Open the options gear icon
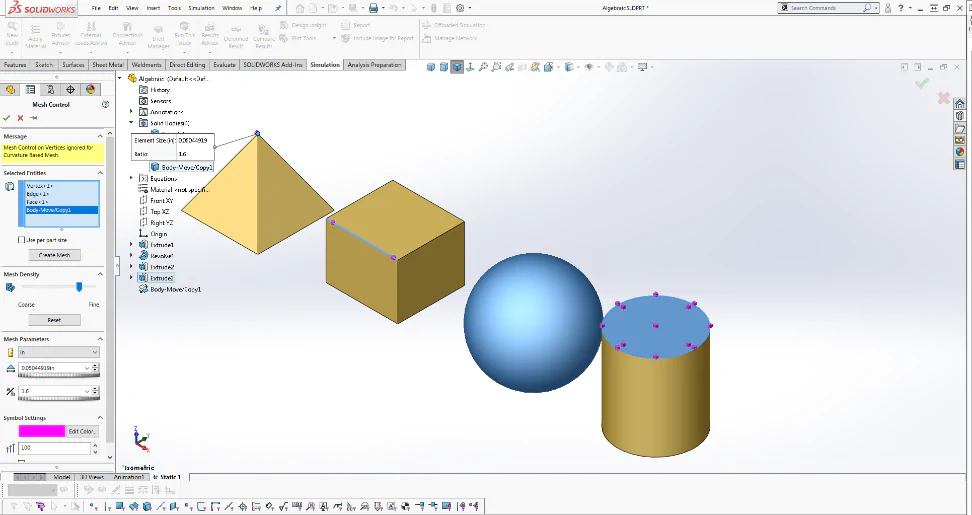972x515 pixels. click(x=460, y=8)
